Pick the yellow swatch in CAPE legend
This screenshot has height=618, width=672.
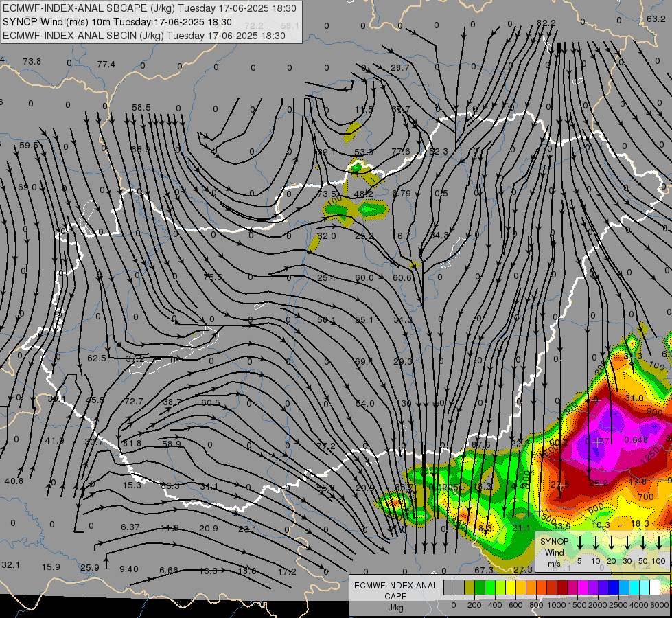coord(511,587)
